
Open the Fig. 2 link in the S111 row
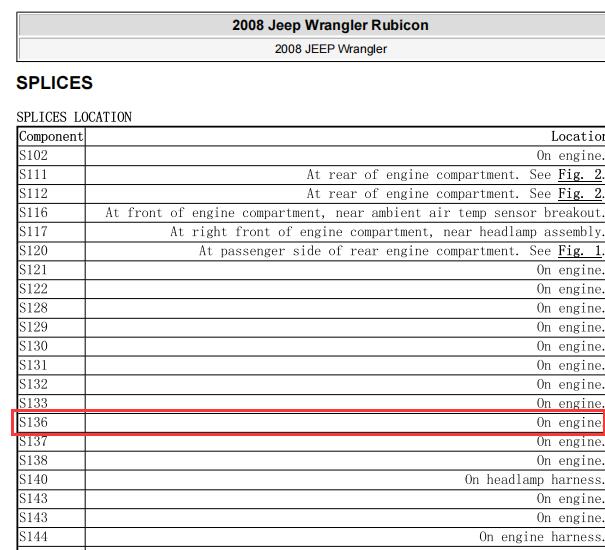click(x=580, y=175)
